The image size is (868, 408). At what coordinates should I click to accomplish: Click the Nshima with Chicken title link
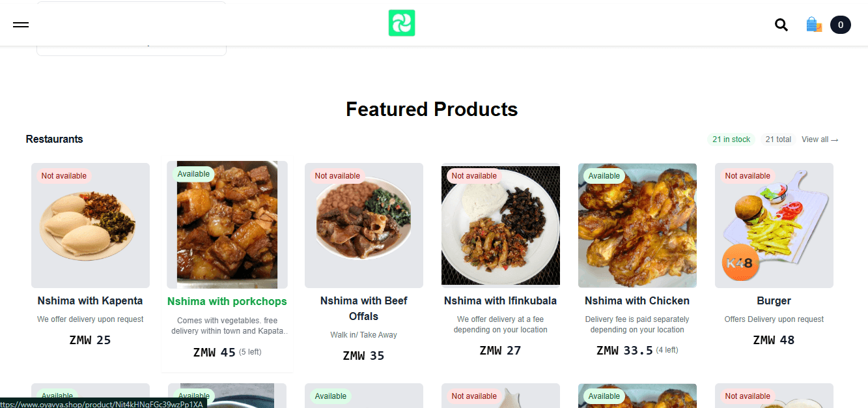pos(637,301)
